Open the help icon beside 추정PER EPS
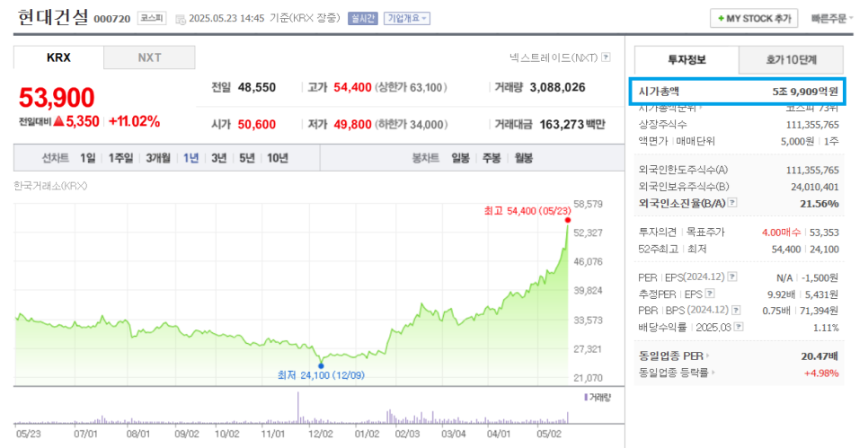This screenshot has width=868, height=448. pyautogui.click(x=710, y=294)
